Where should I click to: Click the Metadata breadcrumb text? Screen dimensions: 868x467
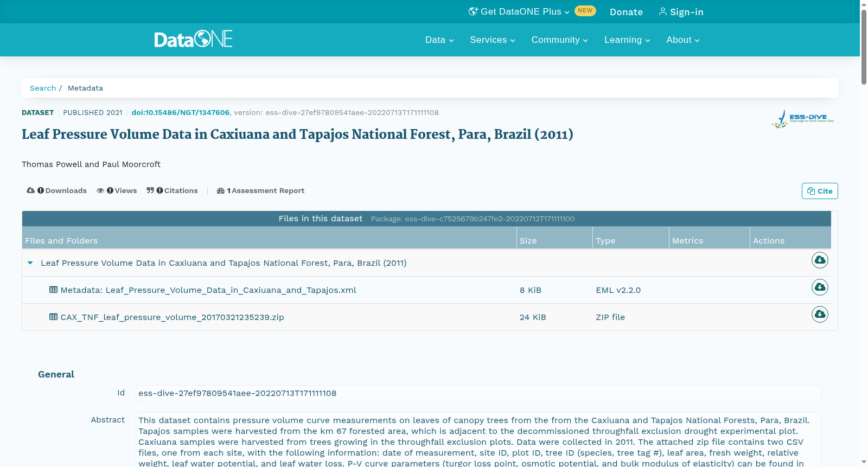click(85, 88)
